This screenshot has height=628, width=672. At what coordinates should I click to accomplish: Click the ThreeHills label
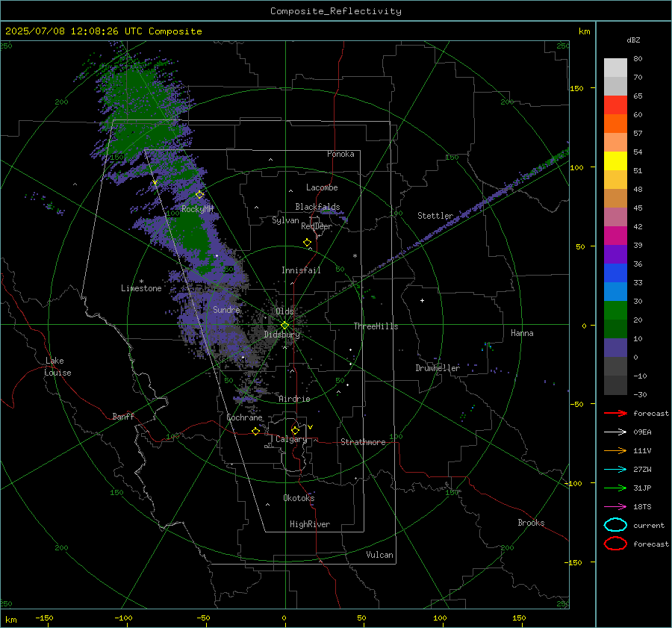(x=376, y=326)
